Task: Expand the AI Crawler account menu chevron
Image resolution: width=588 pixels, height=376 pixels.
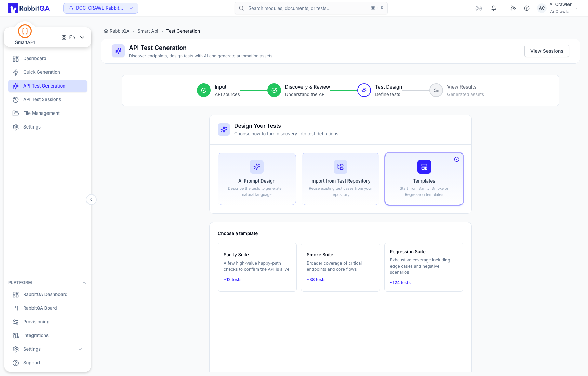Action: click(x=576, y=8)
